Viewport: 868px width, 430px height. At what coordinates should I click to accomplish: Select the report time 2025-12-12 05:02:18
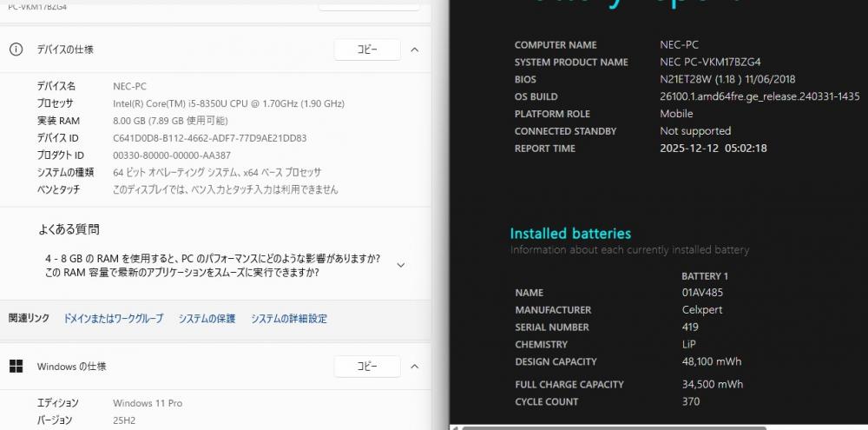713,148
